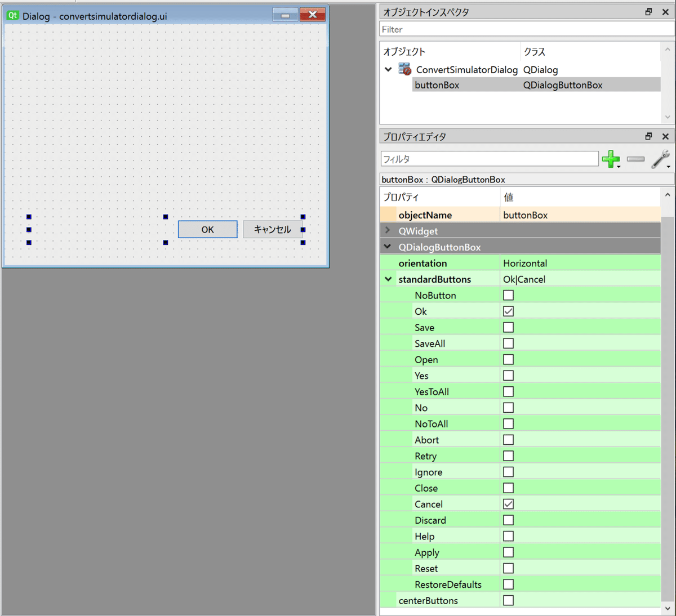The height and width of the screenshot is (616, 676).
Task: Click the QDialogButtonBox class cell
Action: tap(563, 85)
